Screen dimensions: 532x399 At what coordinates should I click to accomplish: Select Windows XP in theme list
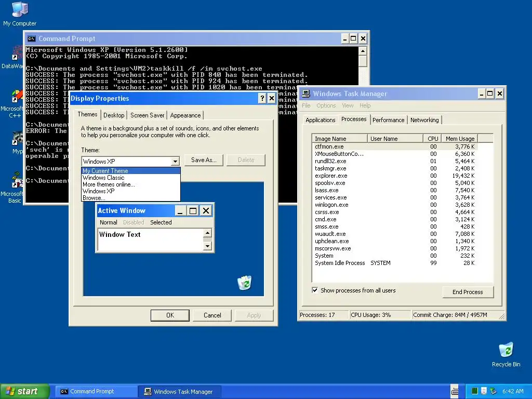click(131, 191)
